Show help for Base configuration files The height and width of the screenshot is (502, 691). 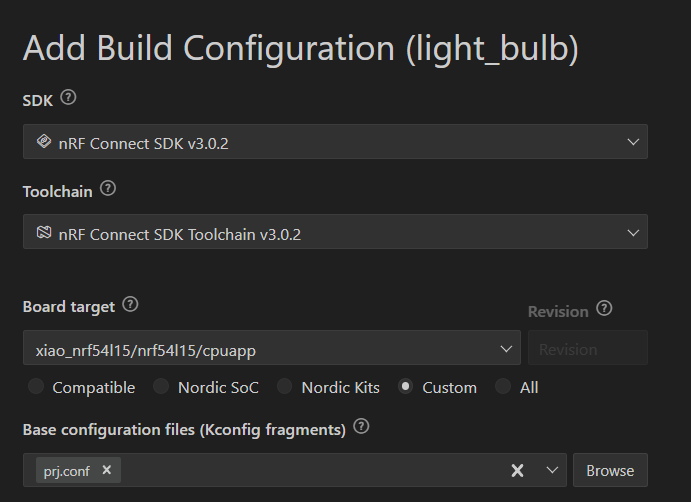361,426
